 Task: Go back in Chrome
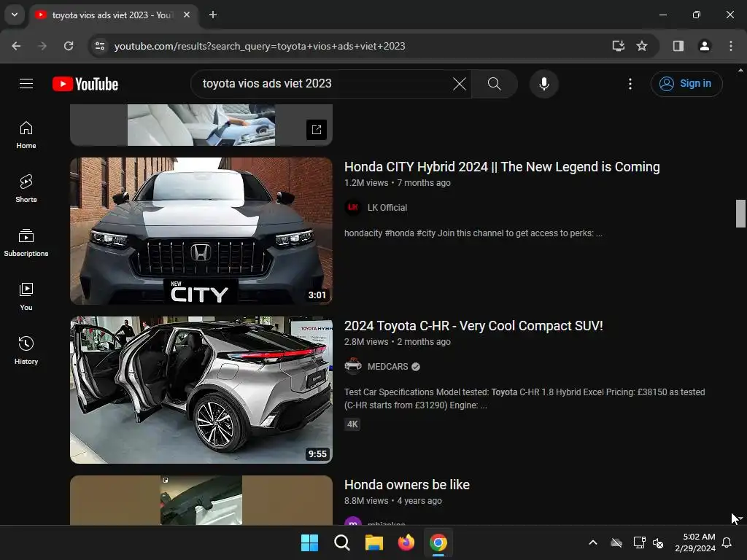tap(16, 46)
